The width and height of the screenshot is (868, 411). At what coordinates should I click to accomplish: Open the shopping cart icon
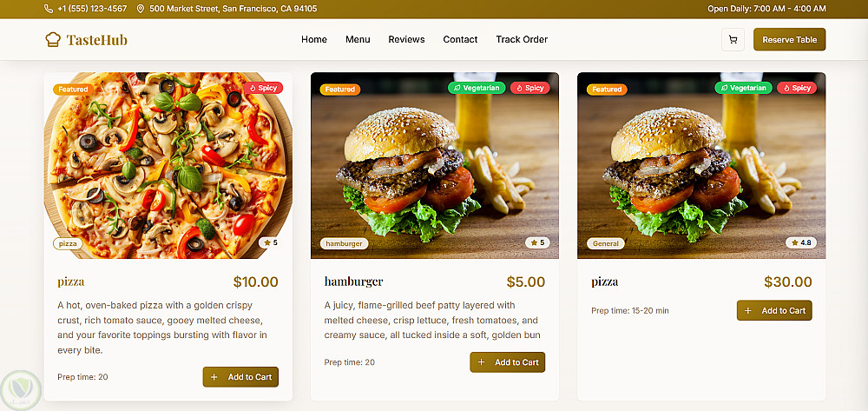(x=733, y=39)
